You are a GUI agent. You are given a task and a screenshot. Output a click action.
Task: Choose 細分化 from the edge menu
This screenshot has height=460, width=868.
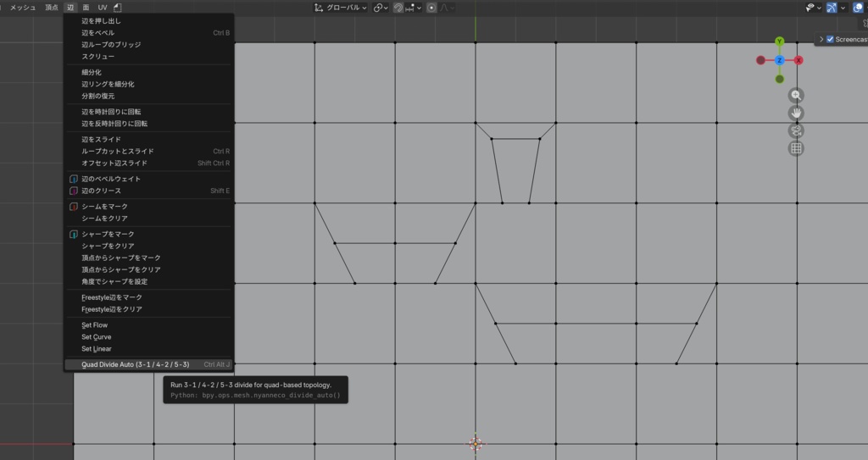click(x=149, y=73)
